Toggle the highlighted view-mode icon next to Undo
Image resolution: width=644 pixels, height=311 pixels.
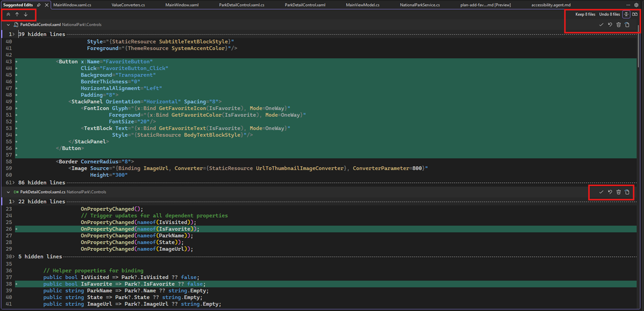626,14
